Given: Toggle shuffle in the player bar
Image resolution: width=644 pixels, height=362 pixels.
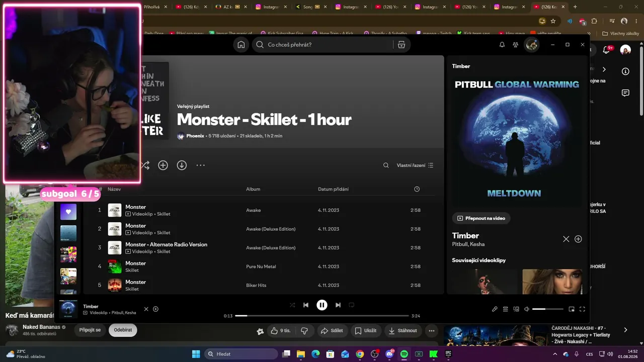Looking at the screenshot, I should click(292, 305).
